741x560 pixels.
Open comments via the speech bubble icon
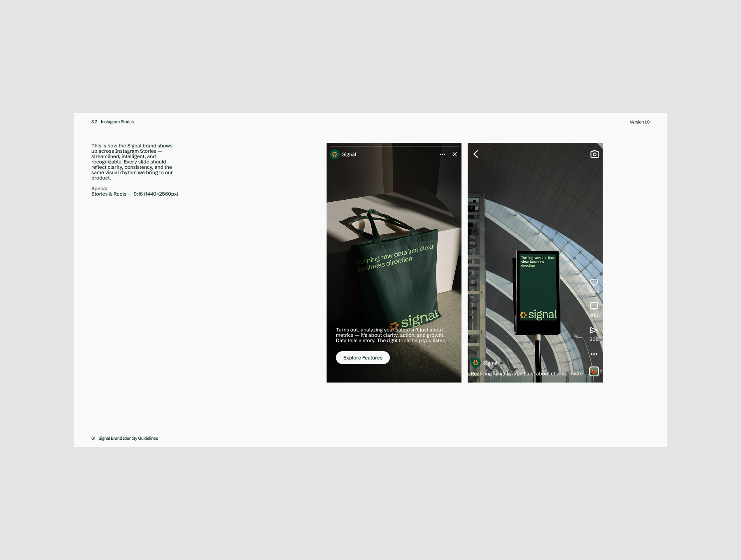[x=594, y=306]
